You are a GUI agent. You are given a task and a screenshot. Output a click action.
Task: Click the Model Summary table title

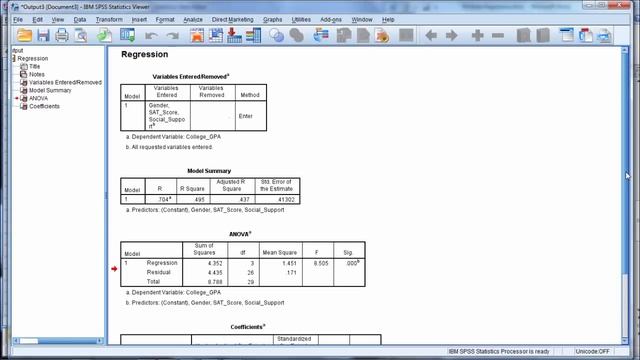pos(209,171)
